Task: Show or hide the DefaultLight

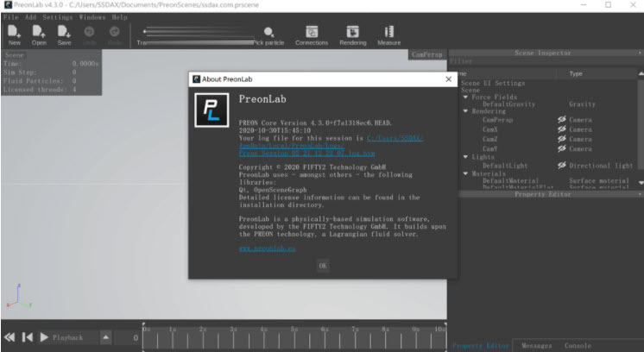Action: 561,165
